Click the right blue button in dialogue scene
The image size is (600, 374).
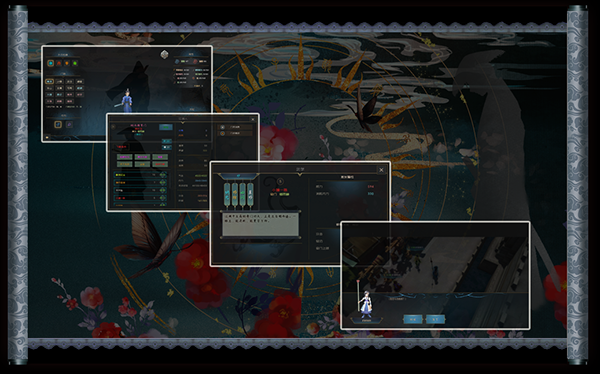coord(435,319)
